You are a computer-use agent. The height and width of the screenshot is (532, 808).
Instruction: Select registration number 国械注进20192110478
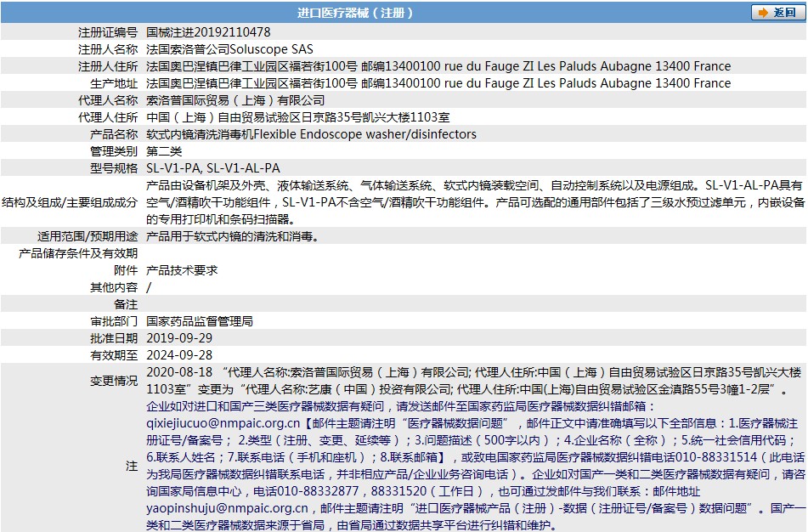[208, 32]
